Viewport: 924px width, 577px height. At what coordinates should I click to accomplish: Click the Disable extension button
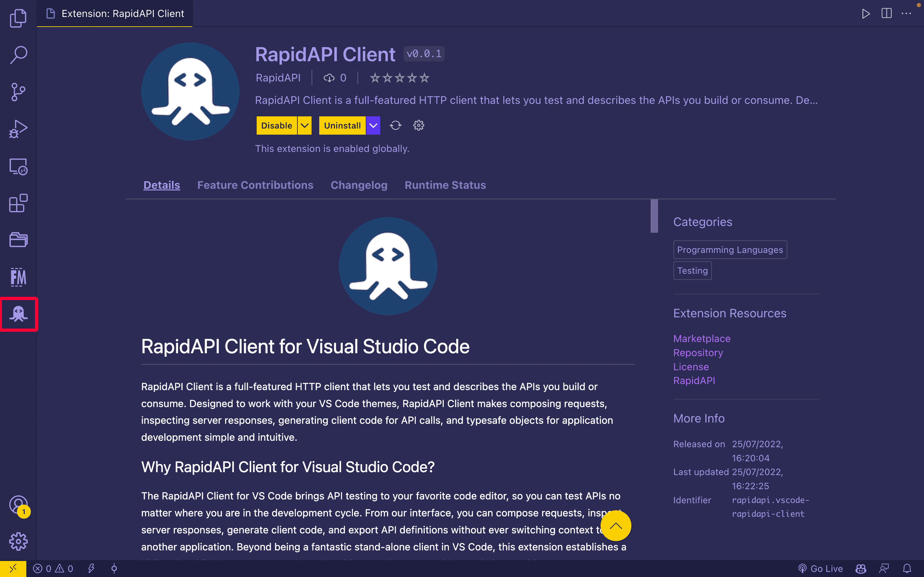point(276,125)
